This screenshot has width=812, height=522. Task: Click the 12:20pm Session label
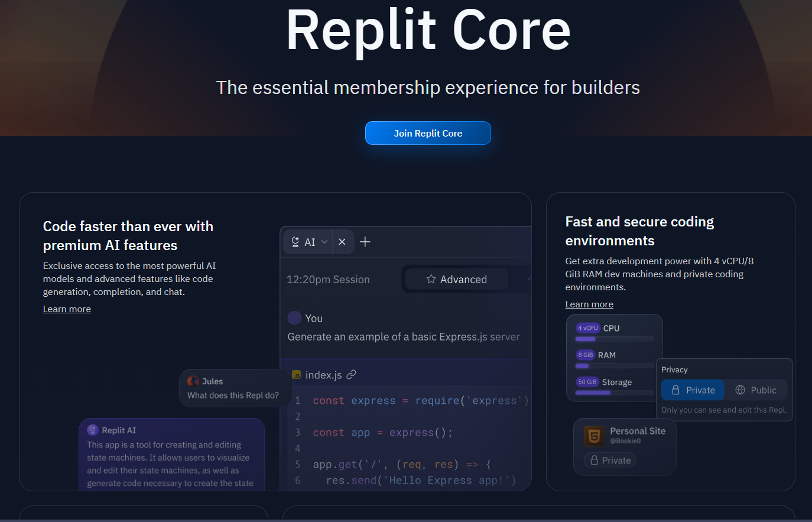[x=328, y=280]
